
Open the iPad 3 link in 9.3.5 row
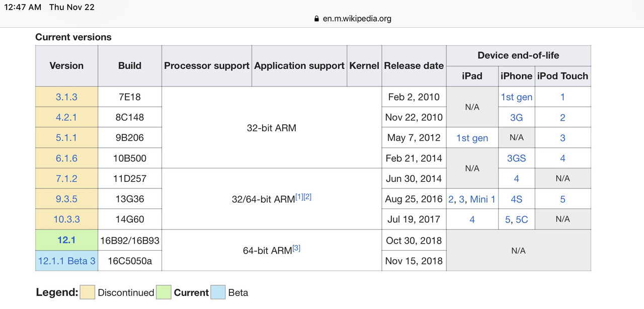[x=461, y=199]
